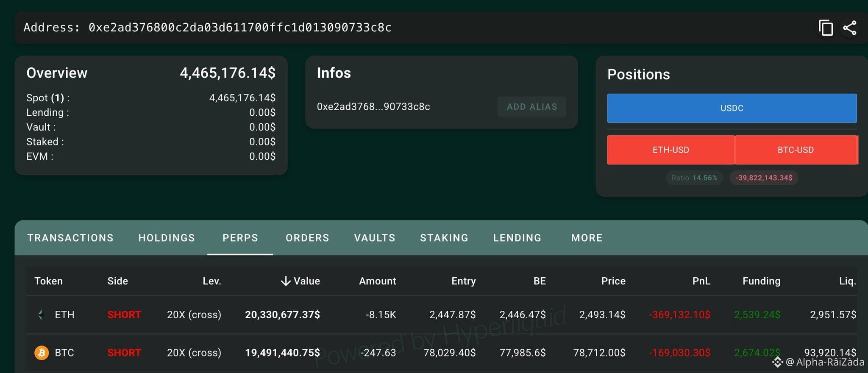Click the Token column header
This screenshot has width=868, height=373.
click(48, 281)
